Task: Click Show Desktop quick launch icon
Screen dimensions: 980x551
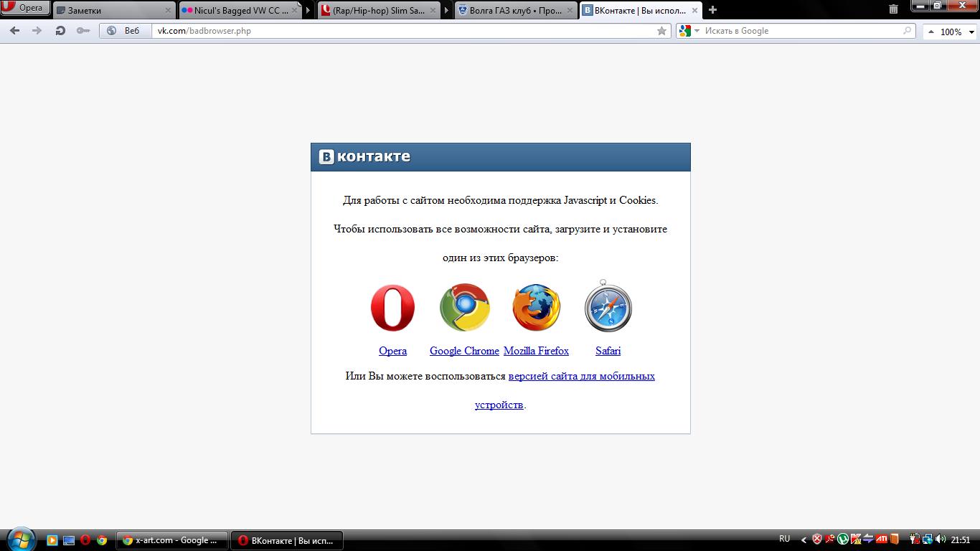Action: [x=69, y=540]
